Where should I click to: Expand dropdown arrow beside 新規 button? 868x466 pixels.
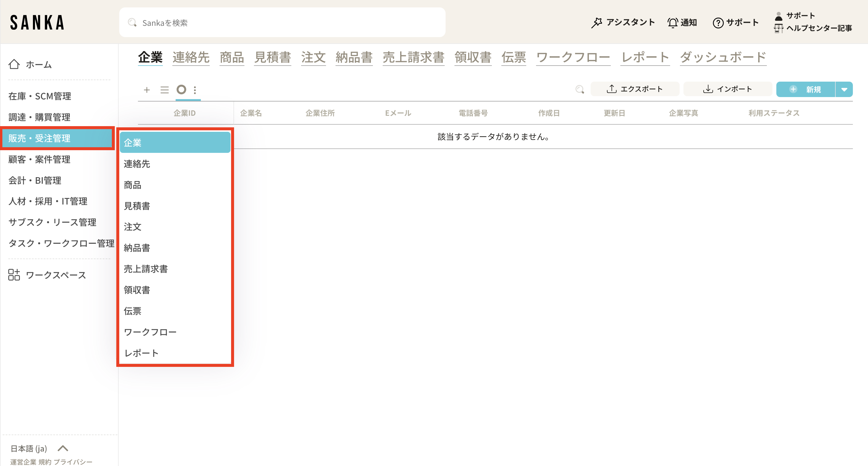(x=844, y=89)
